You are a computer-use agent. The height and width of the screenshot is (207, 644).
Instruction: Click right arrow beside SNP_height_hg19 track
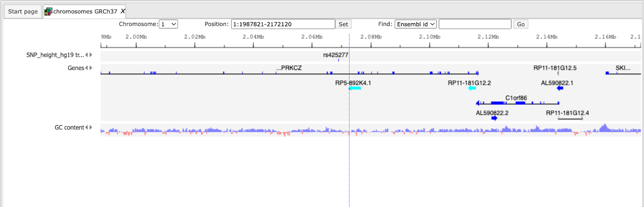(91, 55)
